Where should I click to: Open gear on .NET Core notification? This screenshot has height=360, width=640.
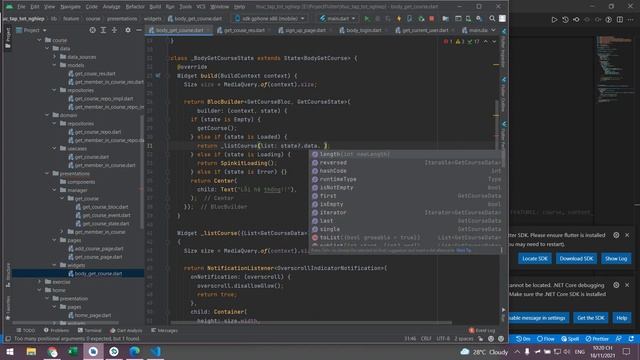[x=616, y=285]
